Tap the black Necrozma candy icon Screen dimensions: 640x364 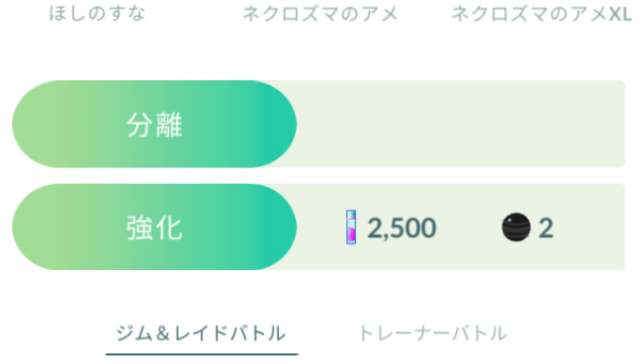[516, 227]
